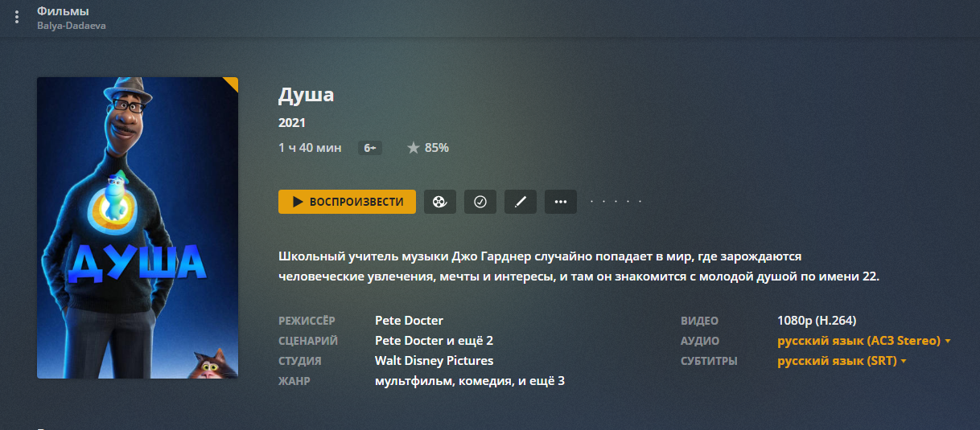The width and height of the screenshot is (980, 430).
Task: Expand the subtitles dropdown (SRT)
Action: click(842, 362)
